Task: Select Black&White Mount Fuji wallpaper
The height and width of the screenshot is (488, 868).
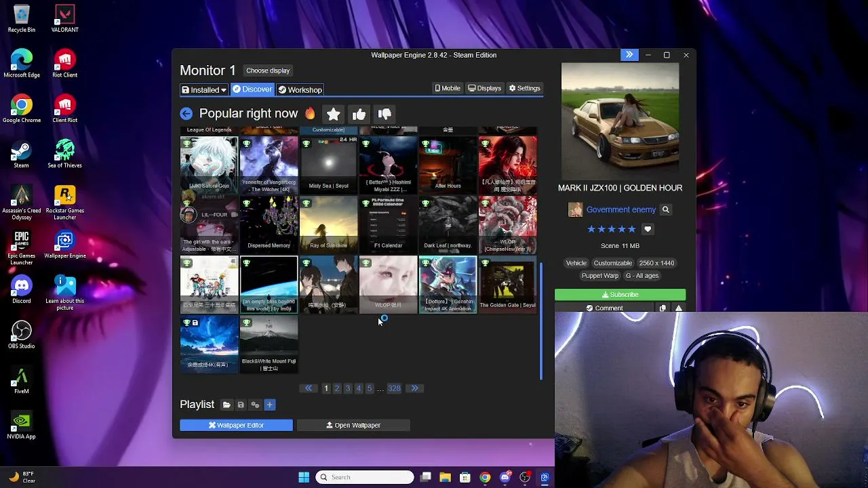Action: pos(269,344)
